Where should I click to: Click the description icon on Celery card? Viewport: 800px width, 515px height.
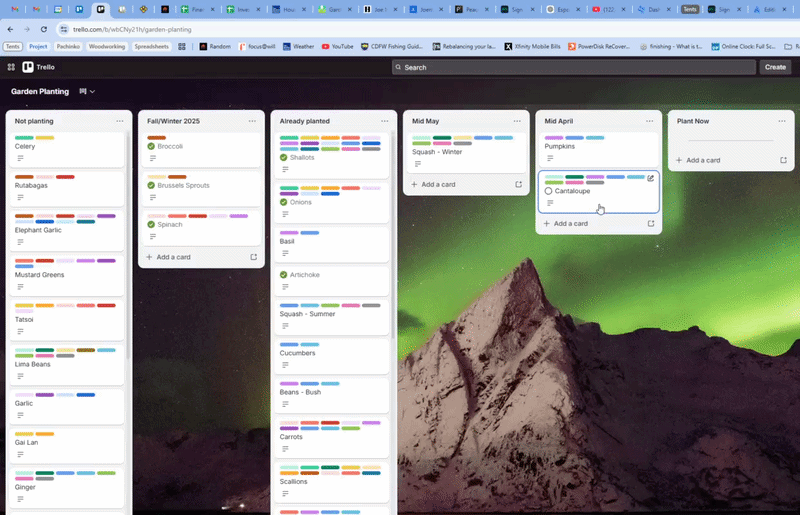point(20,158)
